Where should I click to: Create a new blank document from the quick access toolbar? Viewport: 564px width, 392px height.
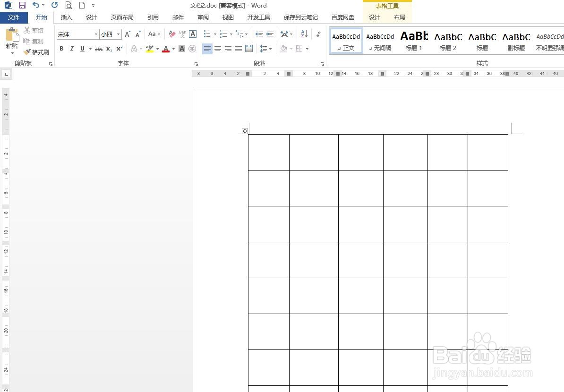click(x=82, y=5)
